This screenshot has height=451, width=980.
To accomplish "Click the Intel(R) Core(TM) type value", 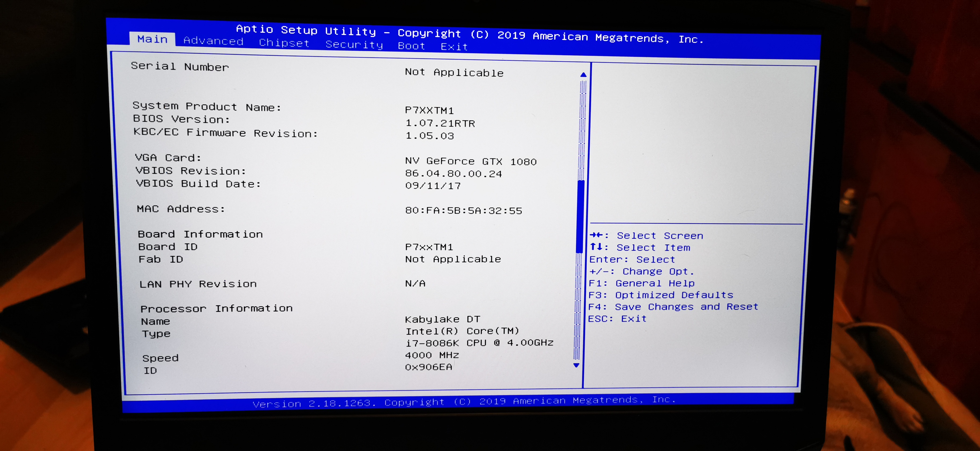I will point(462,331).
